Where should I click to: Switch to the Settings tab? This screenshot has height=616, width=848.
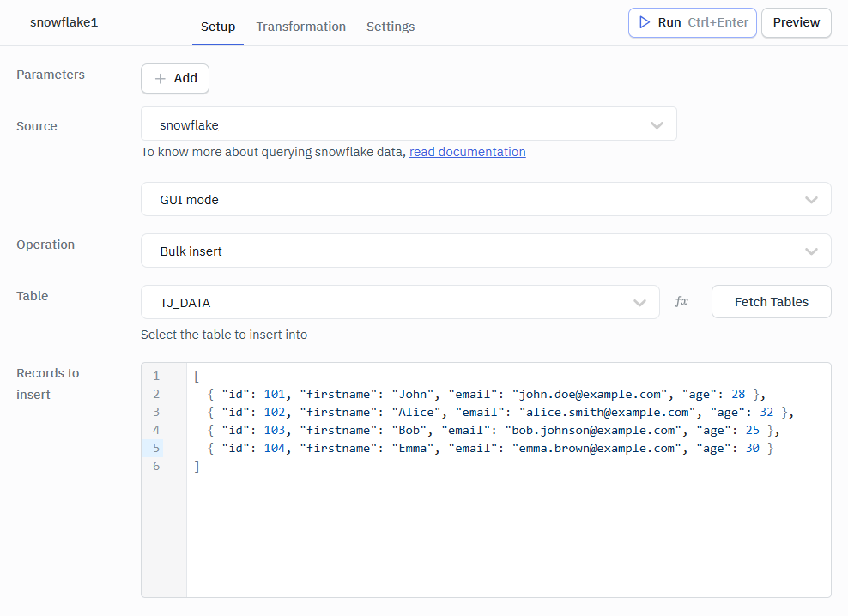coord(391,27)
